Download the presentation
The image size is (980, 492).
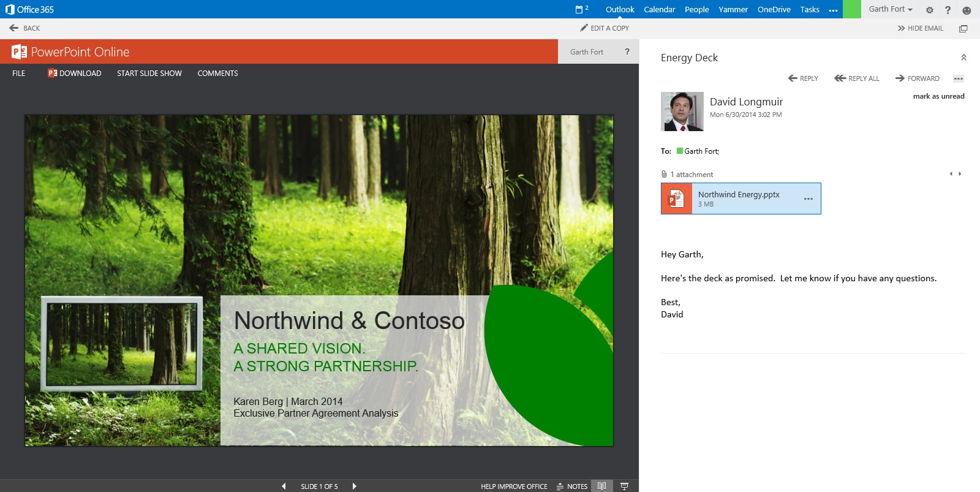[75, 74]
